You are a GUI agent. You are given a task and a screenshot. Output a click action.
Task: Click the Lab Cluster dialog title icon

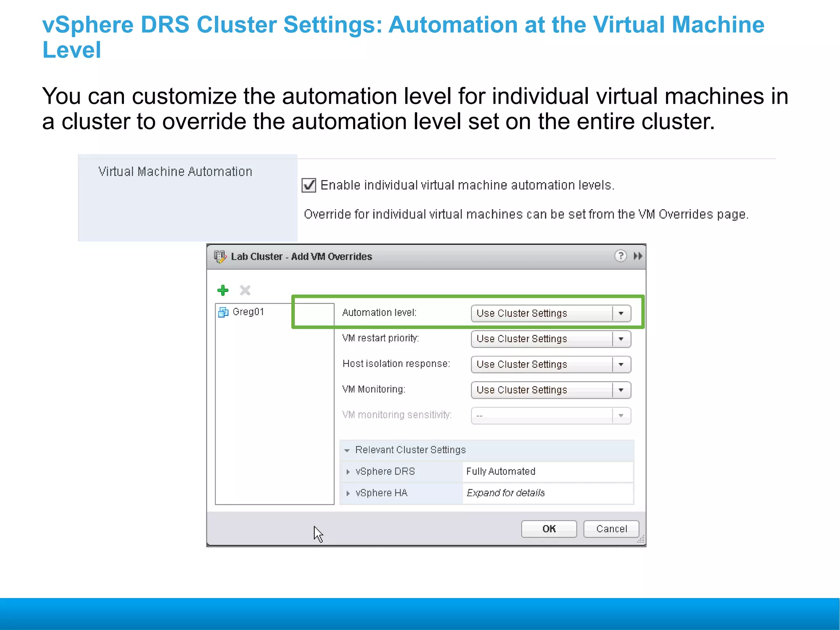pos(220,257)
